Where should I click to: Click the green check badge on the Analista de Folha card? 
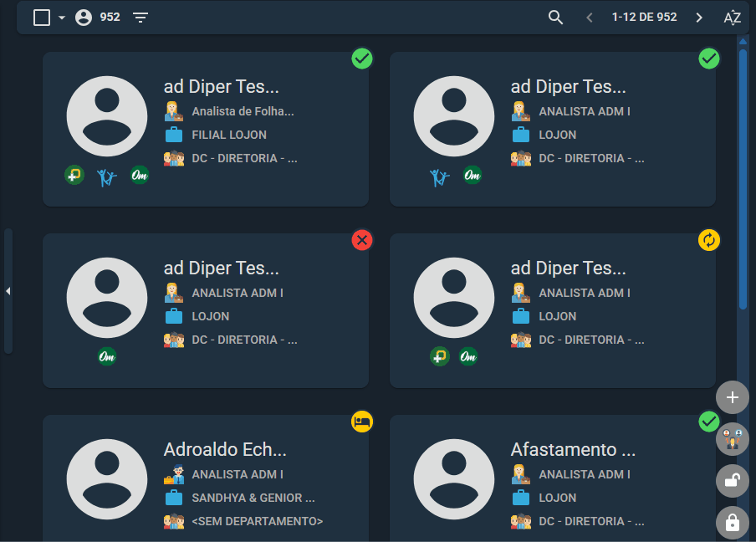[362, 59]
